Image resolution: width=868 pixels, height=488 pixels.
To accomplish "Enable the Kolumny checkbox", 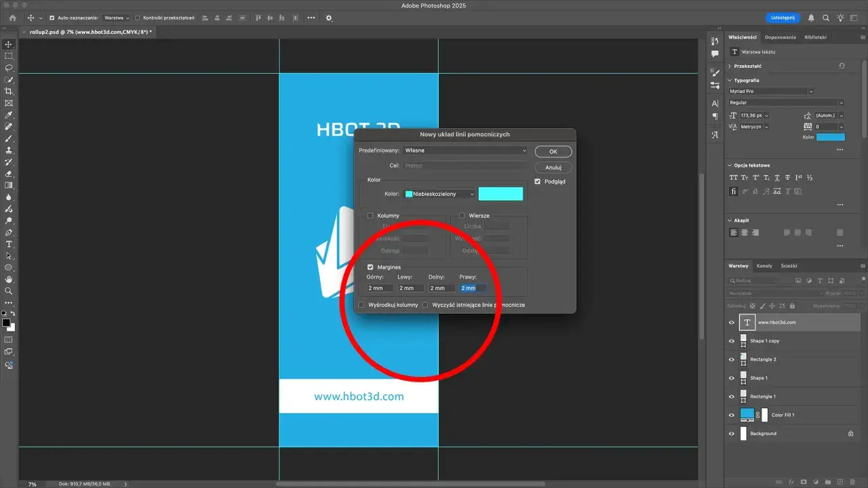I will click(370, 216).
